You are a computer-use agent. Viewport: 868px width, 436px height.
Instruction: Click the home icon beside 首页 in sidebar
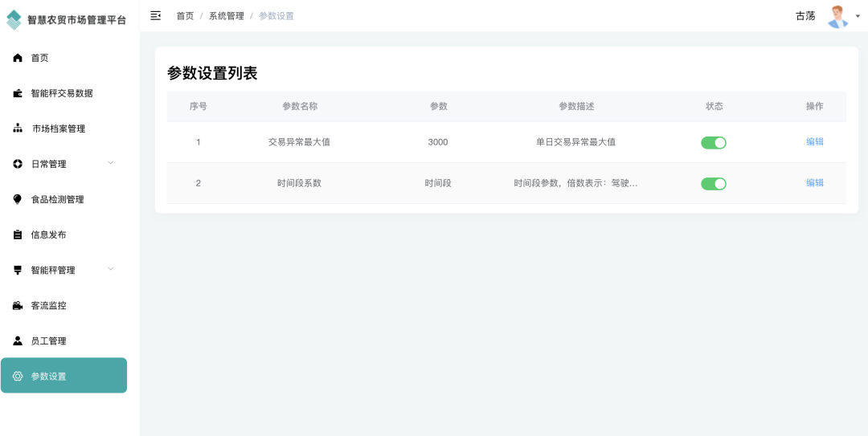coord(18,58)
